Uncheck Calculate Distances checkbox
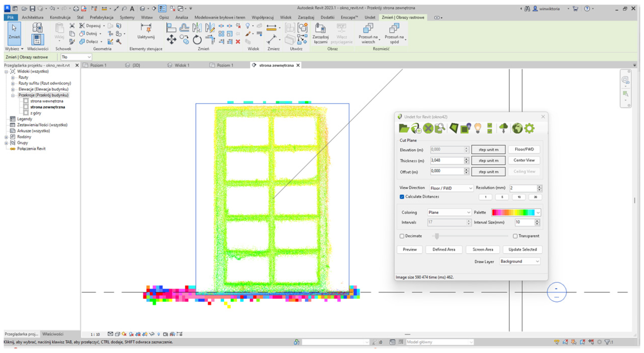644x353 pixels. pos(402,197)
